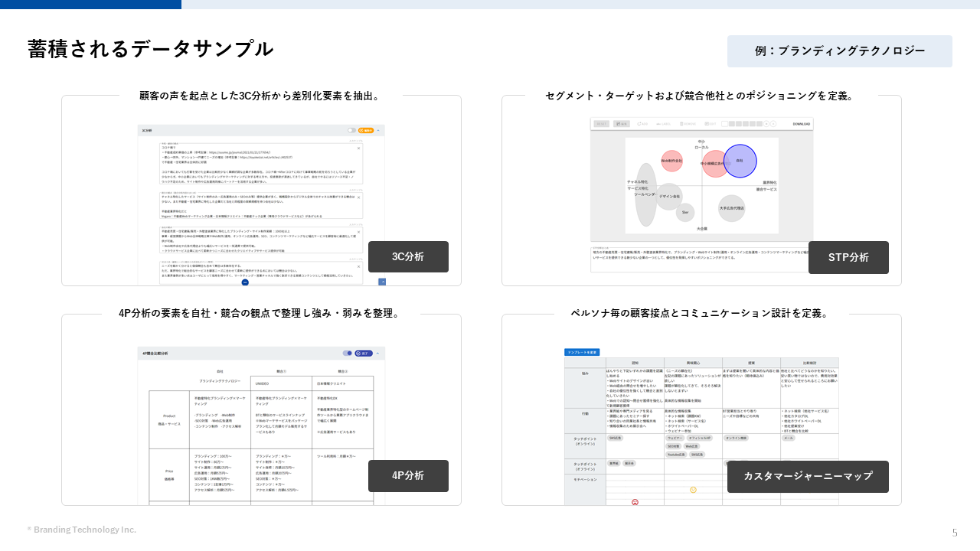980x551 pixels.
Task: Toggle the switch in the 3C分析 header
Action: pos(351,131)
